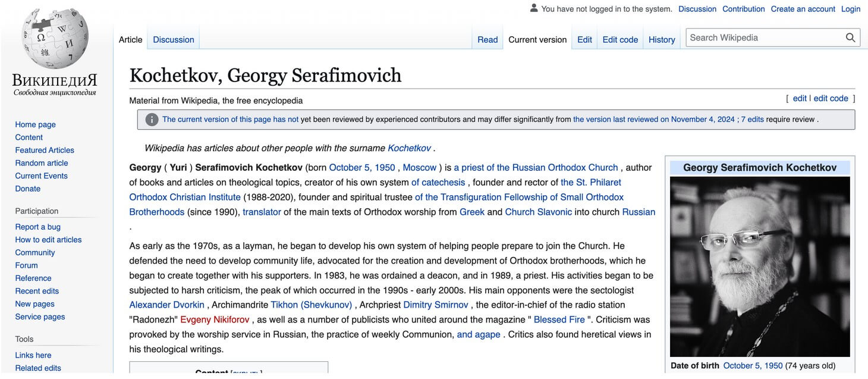
Task: Select the Read tab
Action: pos(488,40)
